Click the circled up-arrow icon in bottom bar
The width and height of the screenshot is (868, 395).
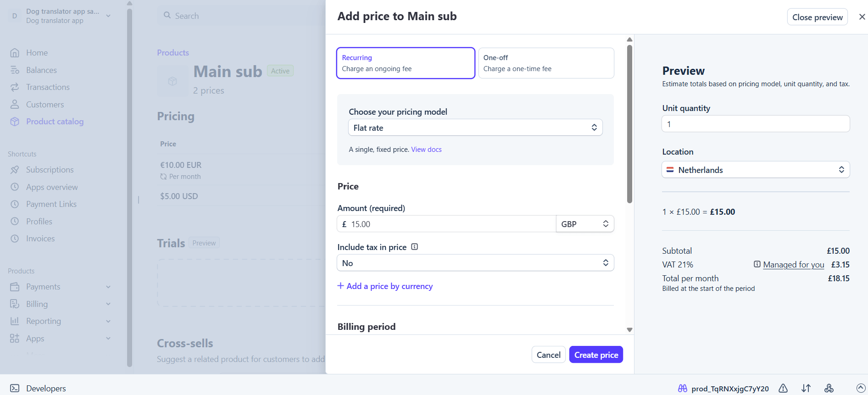(861, 389)
